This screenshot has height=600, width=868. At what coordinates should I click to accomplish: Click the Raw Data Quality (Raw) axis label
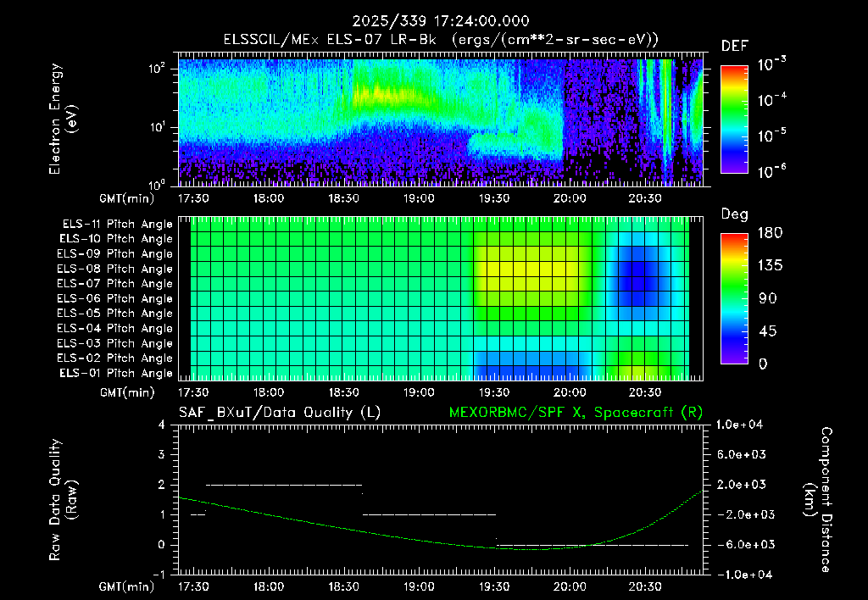[x=63, y=500]
